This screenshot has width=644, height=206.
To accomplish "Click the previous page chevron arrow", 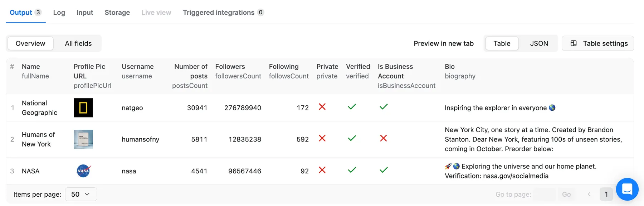I will [589, 194].
